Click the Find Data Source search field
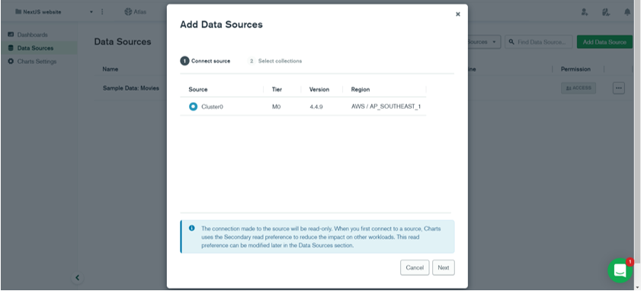This screenshot has height=291, width=644. (x=539, y=42)
